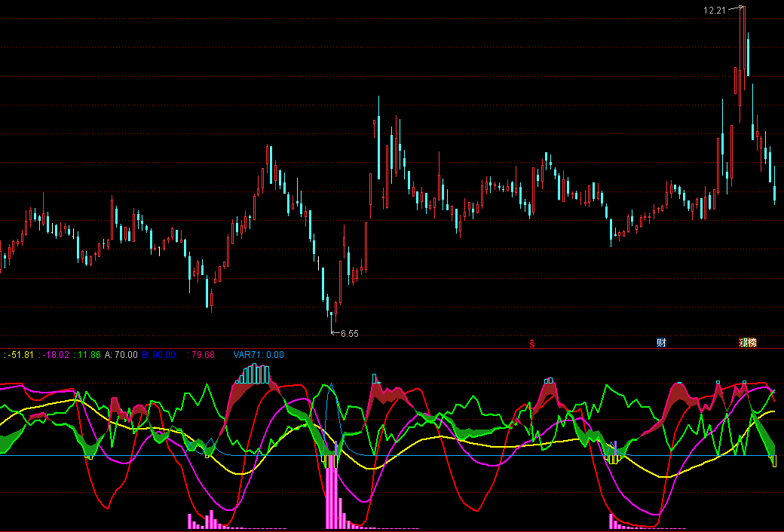This screenshot has width=784, height=532.
Task: Click the yellow -51.81 indicator value
Action: (x=19, y=354)
